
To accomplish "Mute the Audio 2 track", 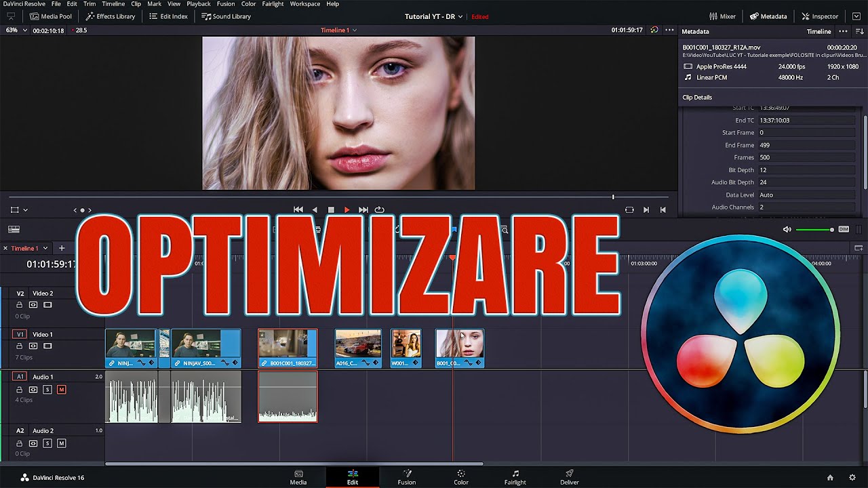I will 62,443.
